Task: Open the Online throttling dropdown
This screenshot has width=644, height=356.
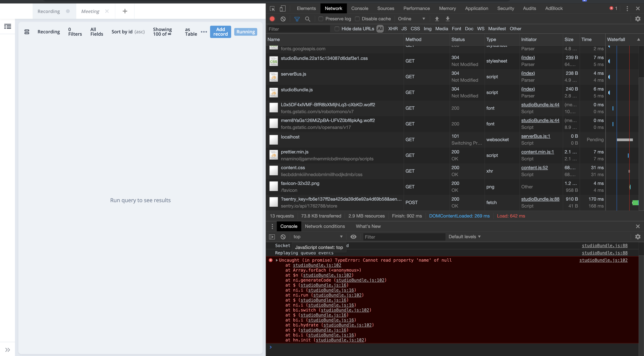Action: 411,19
